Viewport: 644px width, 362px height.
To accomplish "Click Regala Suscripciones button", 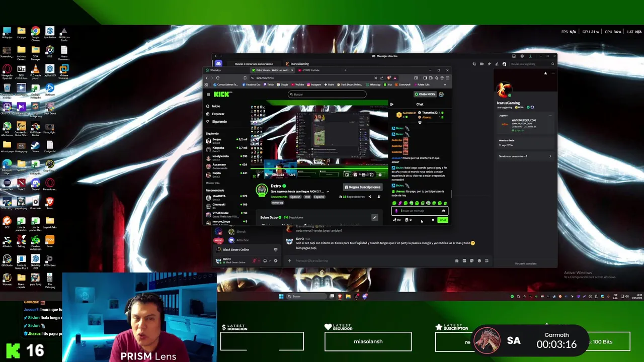I will click(x=363, y=187).
